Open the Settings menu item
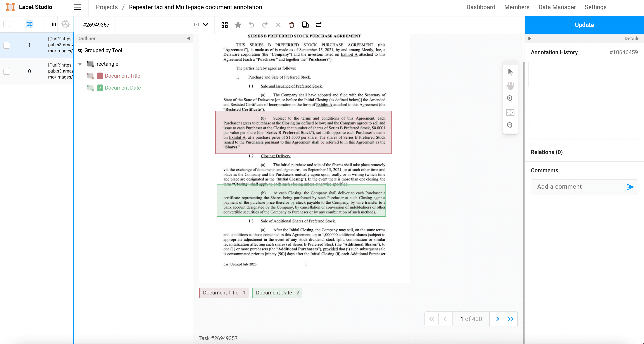This screenshot has height=344, width=644. (x=595, y=7)
